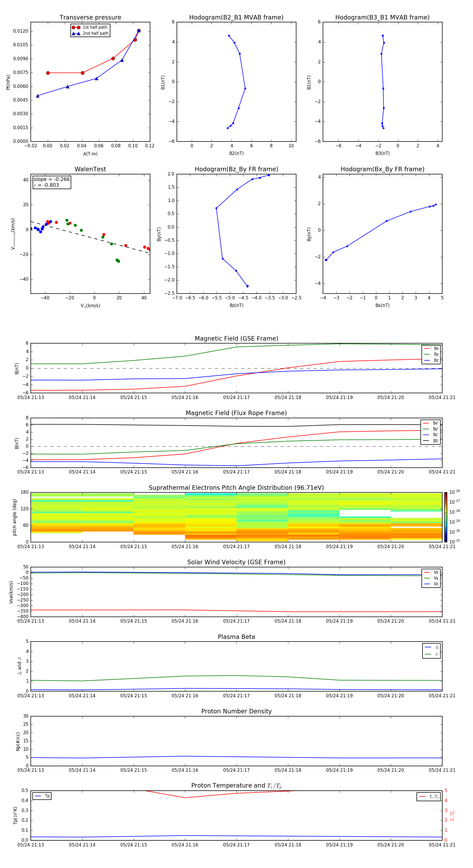Click the beta_p legend entry in Plasma Beta

click(431, 647)
